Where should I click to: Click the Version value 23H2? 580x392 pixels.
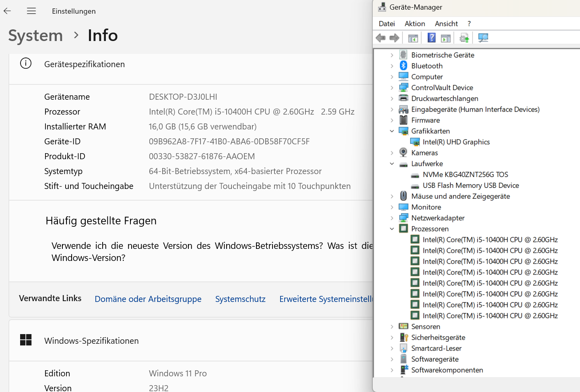(x=159, y=388)
